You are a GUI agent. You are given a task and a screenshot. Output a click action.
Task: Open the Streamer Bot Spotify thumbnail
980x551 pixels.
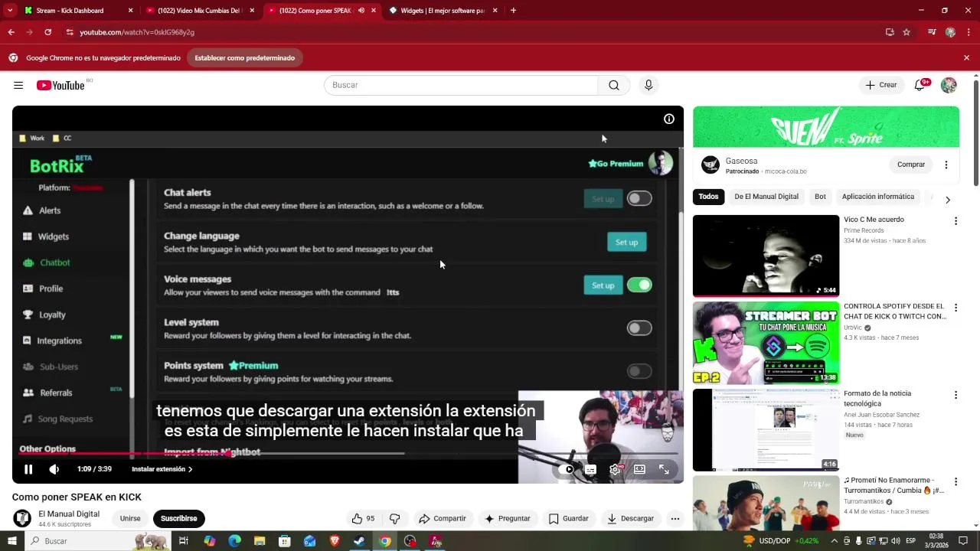click(x=766, y=343)
